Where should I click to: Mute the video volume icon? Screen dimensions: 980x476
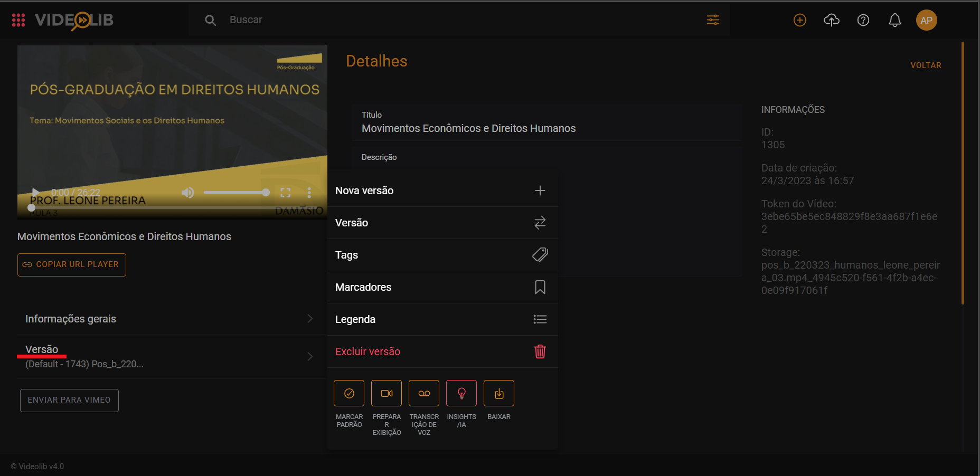tap(187, 193)
